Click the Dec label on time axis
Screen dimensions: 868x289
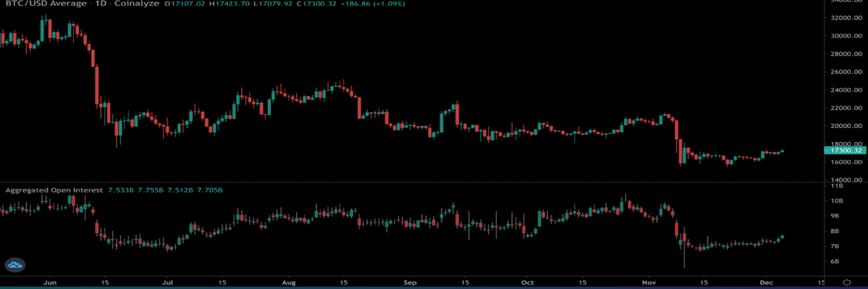click(766, 283)
